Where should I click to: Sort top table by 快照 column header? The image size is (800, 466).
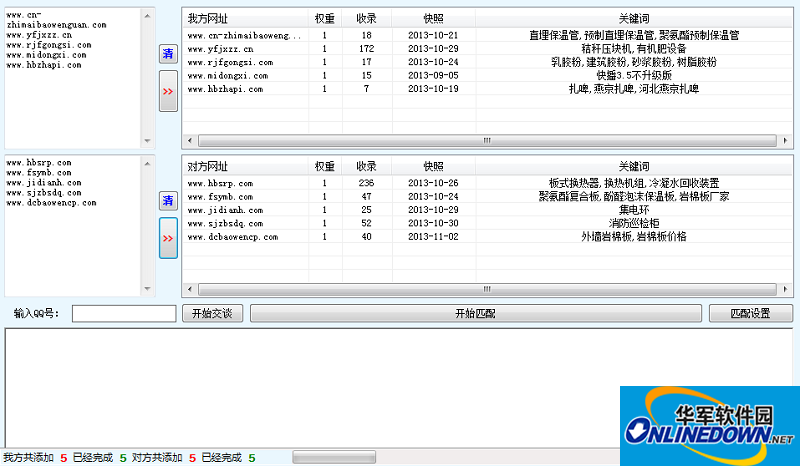point(433,19)
